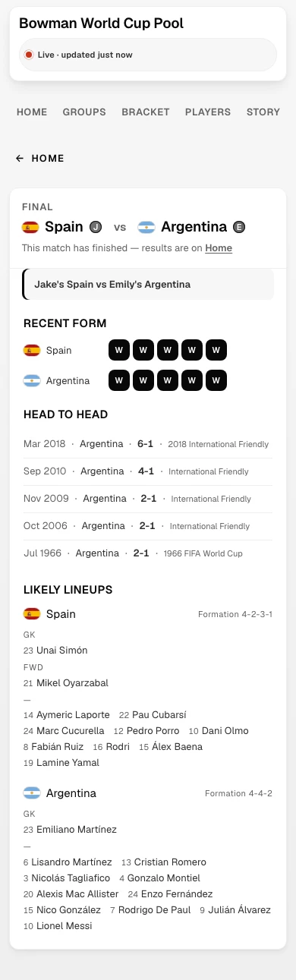Open the Groups tab
The image size is (296, 980).
[x=84, y=112]
